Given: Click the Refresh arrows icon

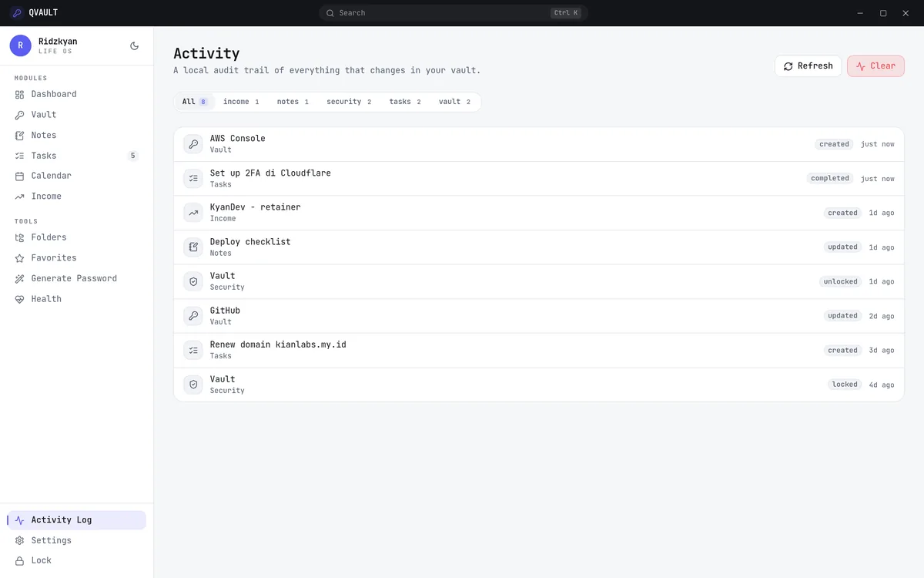Looking at the screenshot, I should click(x=788, y=66).
